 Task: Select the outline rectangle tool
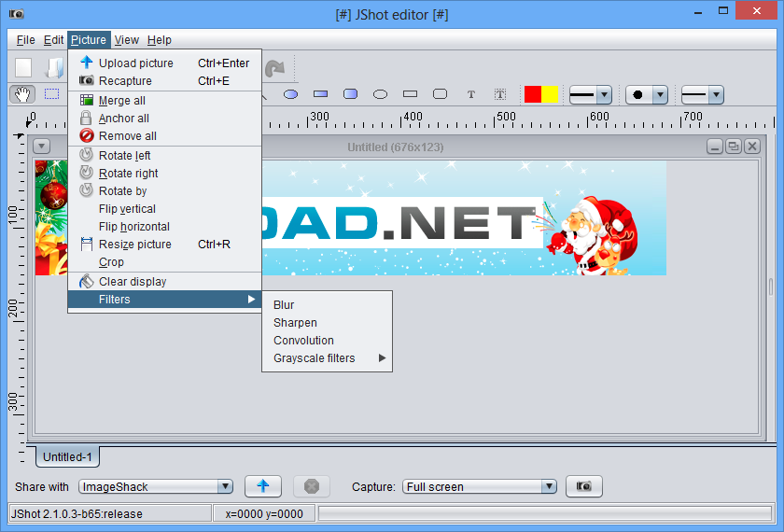click(x=410, y=94)
